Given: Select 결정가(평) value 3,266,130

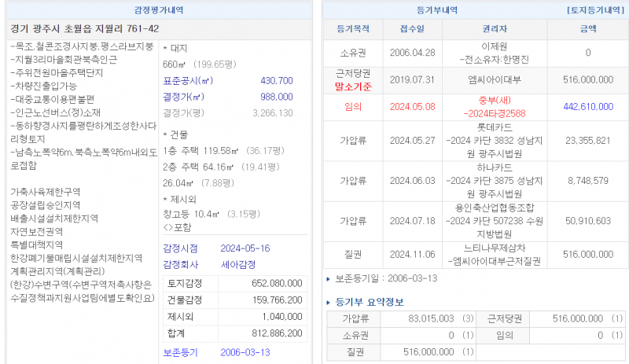Looking at the screenshot, I should [x=273, y=113].
